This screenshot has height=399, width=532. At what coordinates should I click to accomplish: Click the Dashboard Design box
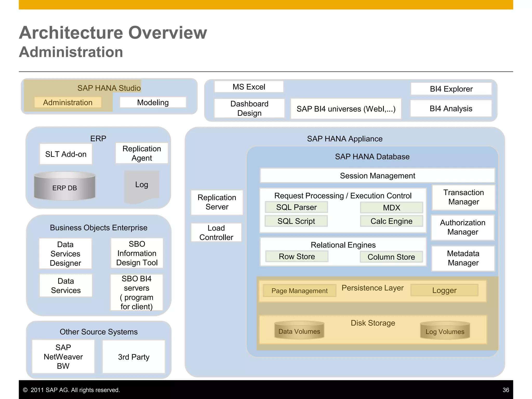pyautogui.click(x=249, y=108)
